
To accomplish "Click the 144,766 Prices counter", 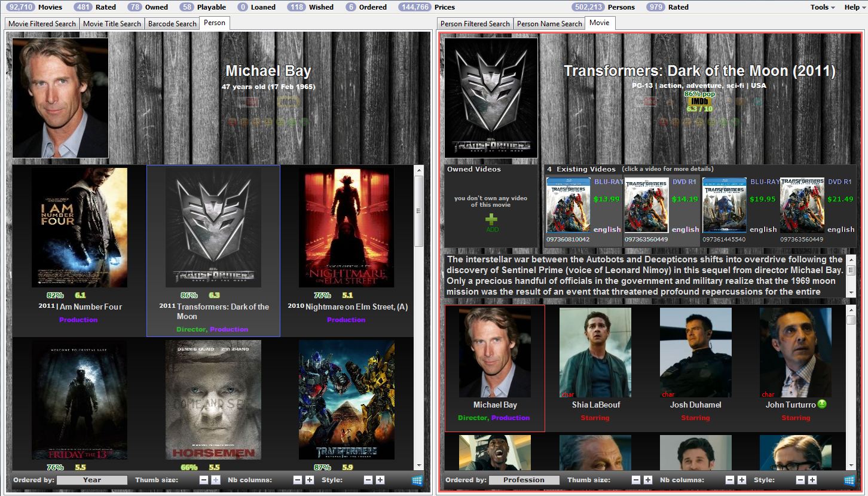I will tap(426, 7).
